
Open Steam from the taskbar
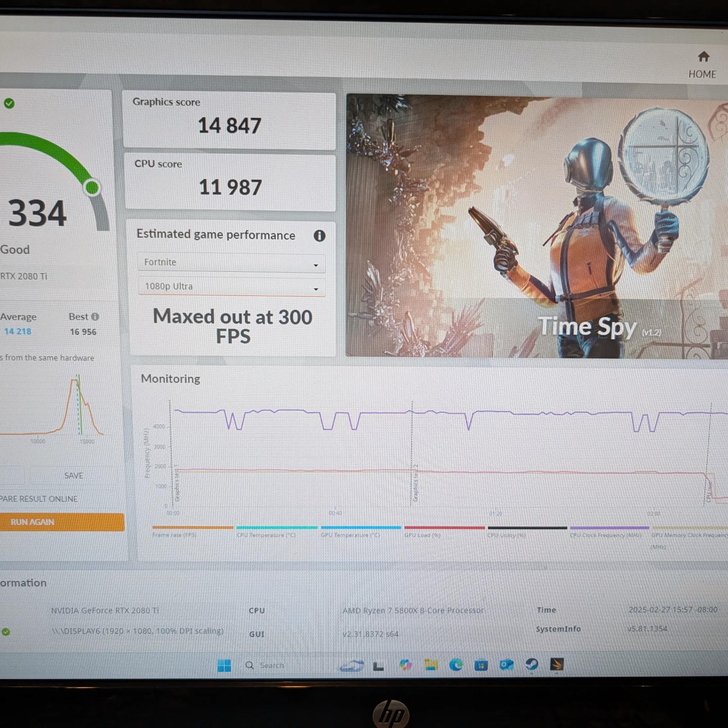(532, 665)
